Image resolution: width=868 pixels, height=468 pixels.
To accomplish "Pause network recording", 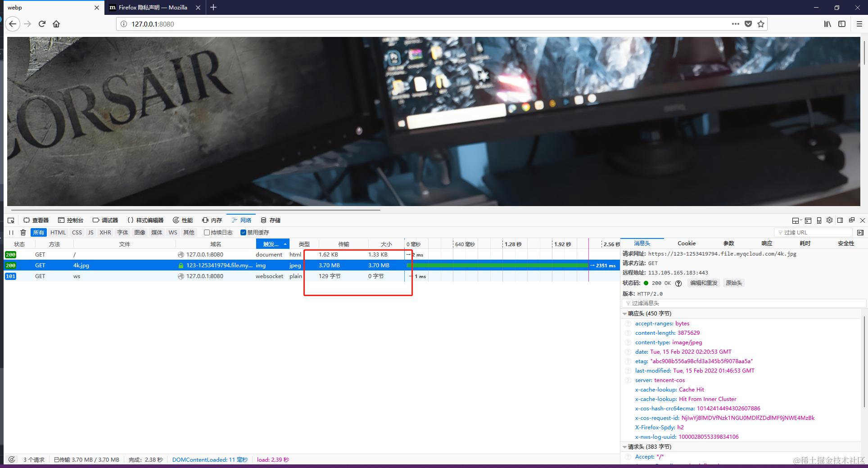I will [x=11, y=233].
